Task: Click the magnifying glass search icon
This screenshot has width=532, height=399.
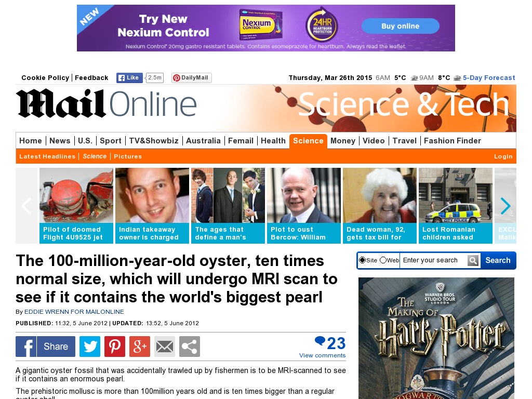Action: 473,261
